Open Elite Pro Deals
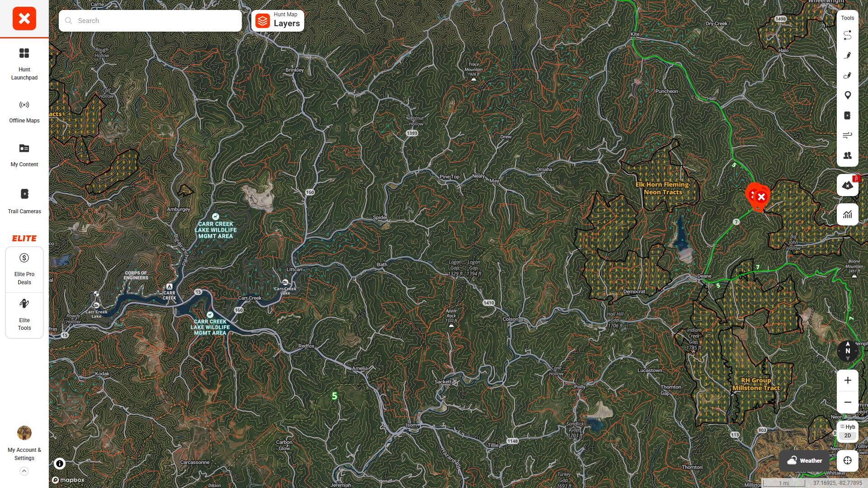 coord(24,269)
